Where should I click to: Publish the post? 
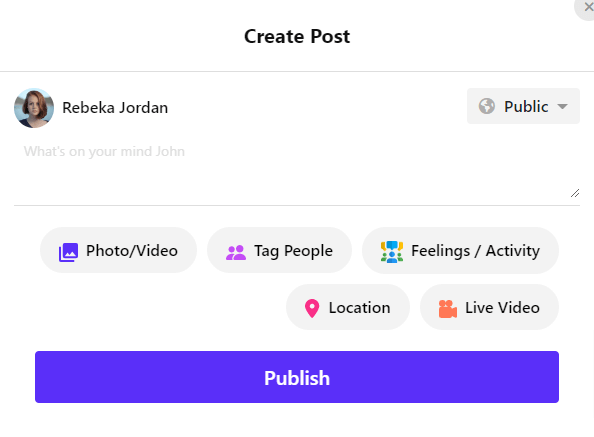[x=297, y=377]
